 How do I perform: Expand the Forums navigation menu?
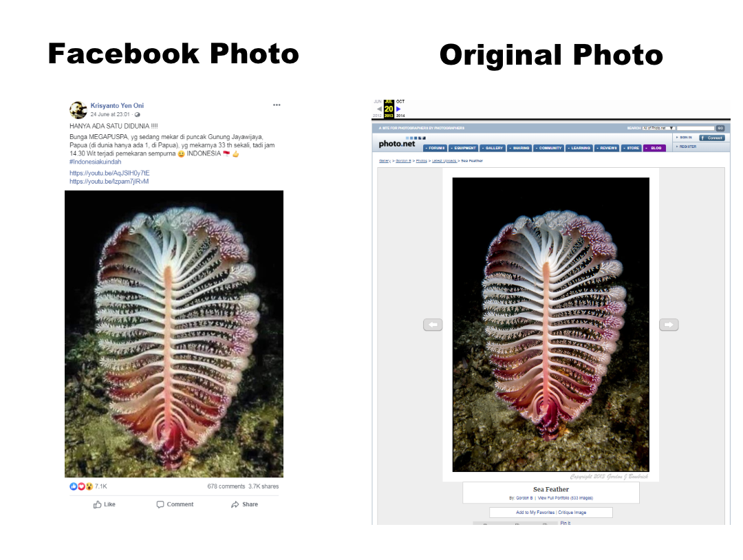click(435, 148)
